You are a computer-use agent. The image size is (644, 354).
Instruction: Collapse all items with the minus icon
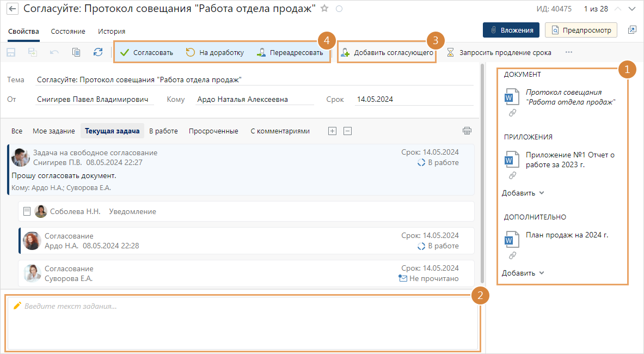tap(348, 131)
